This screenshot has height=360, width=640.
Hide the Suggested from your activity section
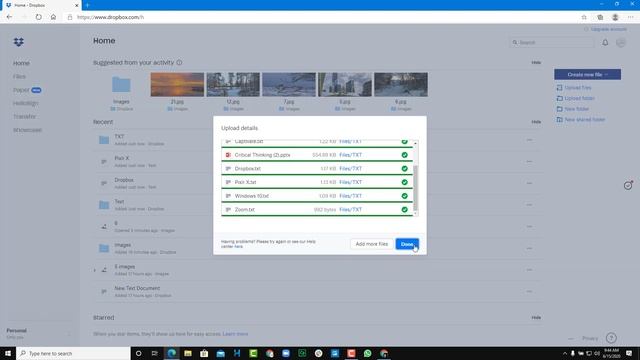click(x=536, y=63)
